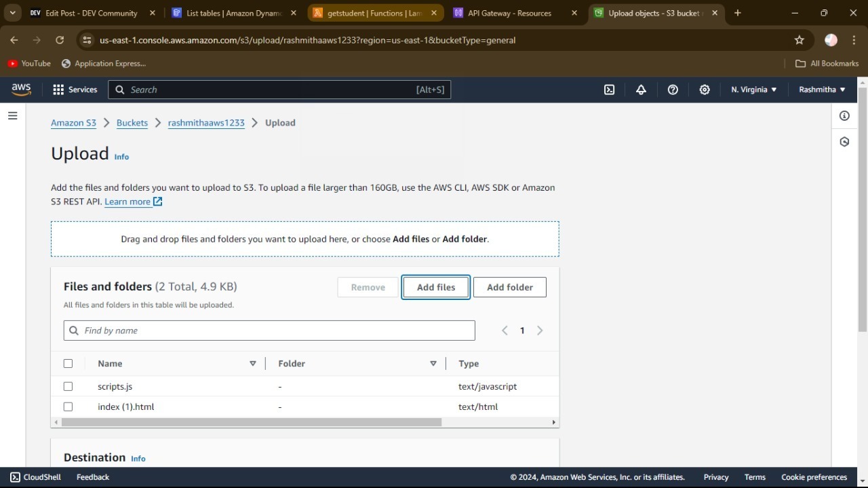Open Info link beside Destination heading
The width and height of the screenshot is (868, 488).
138,459
